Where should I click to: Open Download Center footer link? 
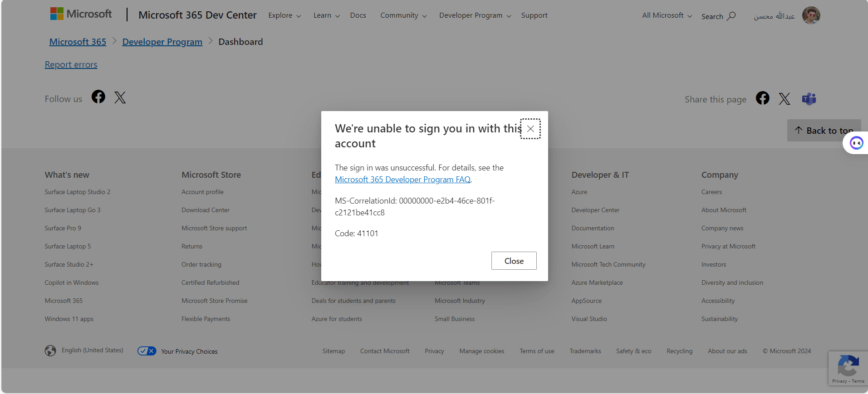[206, 210]
